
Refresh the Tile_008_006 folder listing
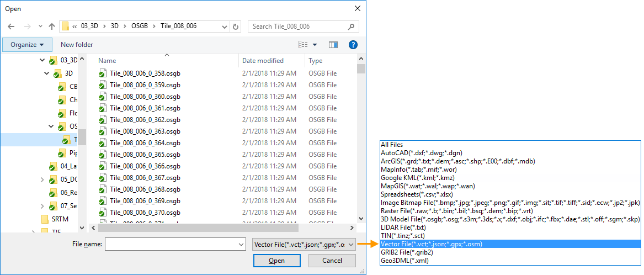[x=236, y=27]
